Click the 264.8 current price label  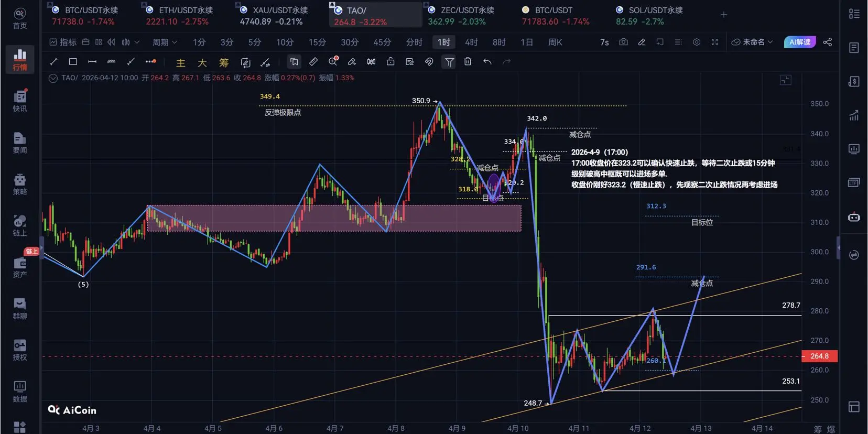(820, 356)
